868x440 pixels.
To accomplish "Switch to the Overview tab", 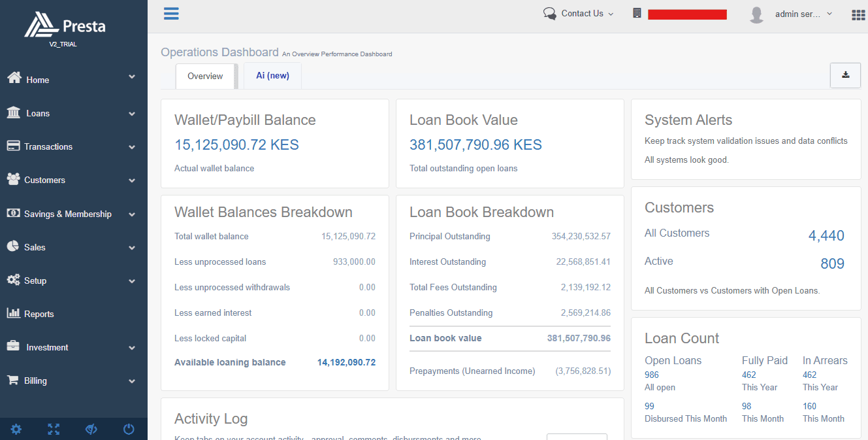I will tap(205, 76).
